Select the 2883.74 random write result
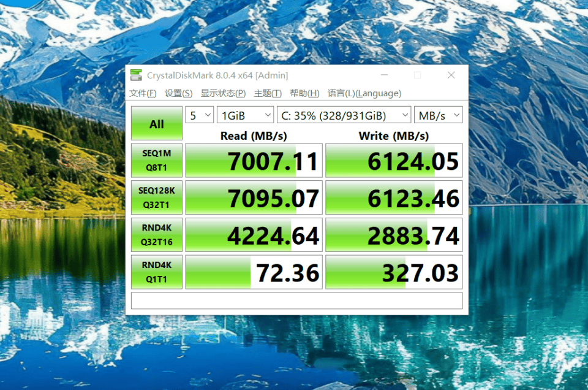The width and height of the screenshot is (588, 390). (394, 235)
